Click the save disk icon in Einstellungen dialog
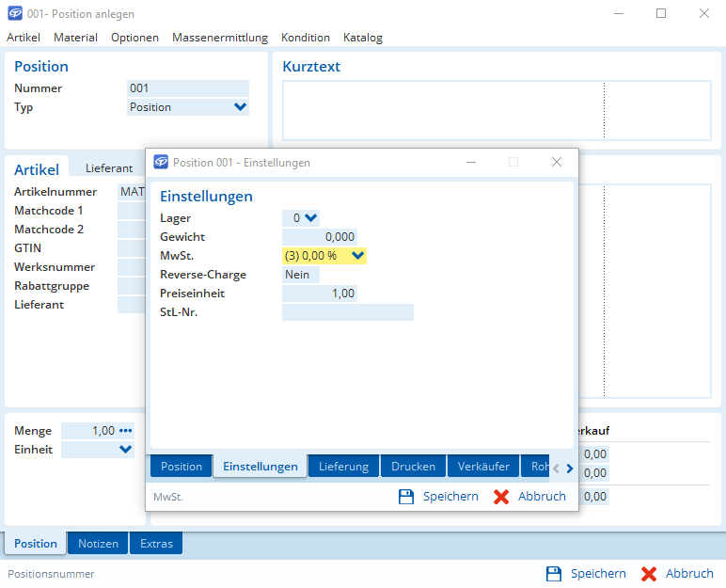The image size is (726, 588). pyautogui.click(x=406, y=497)
